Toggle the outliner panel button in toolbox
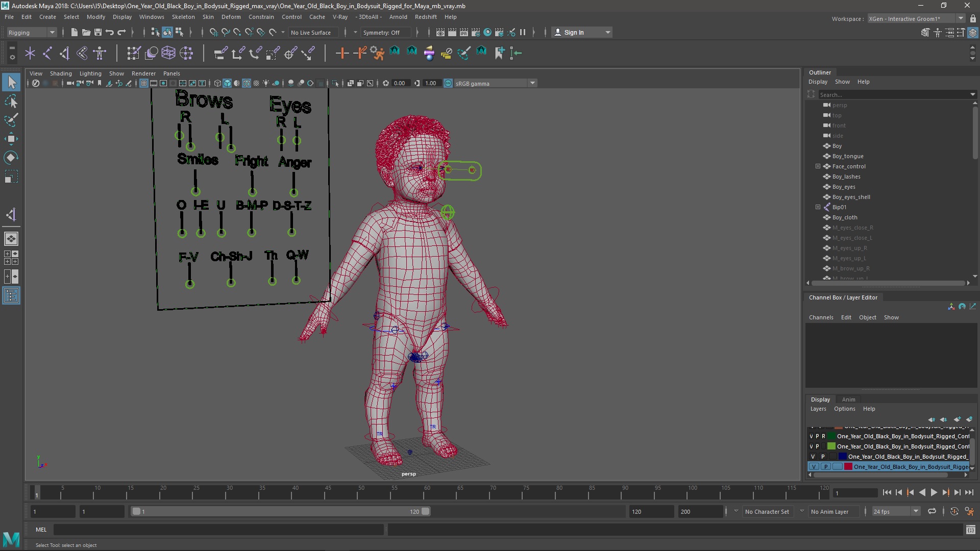This screenshot has height=551, width=980. coord(11,295)
